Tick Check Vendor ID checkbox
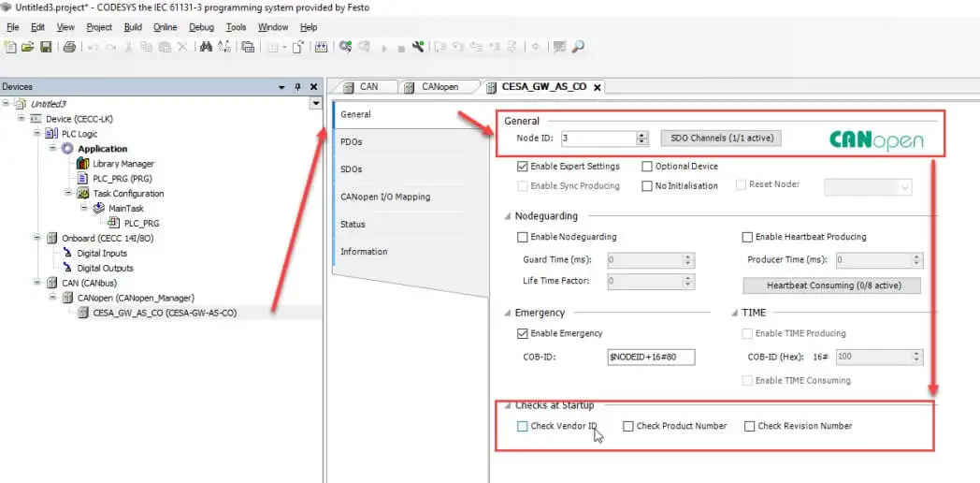The height and width of the screenshot is (483, 980). click(x=523, y=426)
